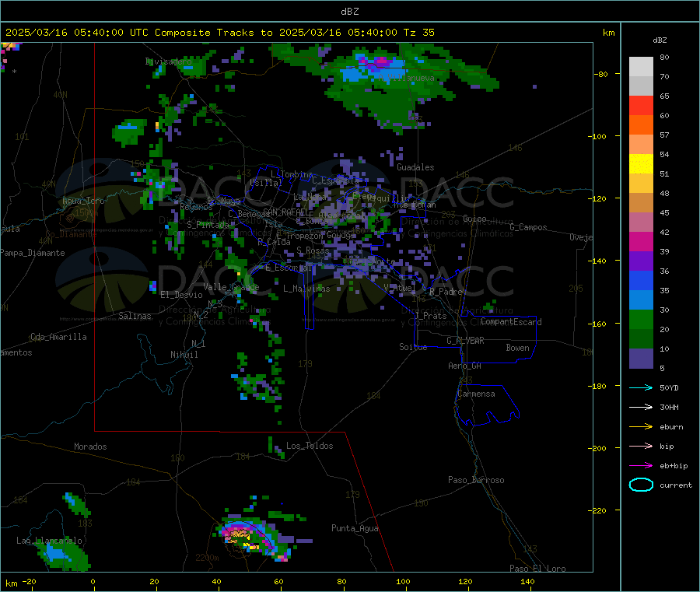Click the yellow composite tracks timestamp header
This screenshot has width=700, height=592.
point(219,33)
